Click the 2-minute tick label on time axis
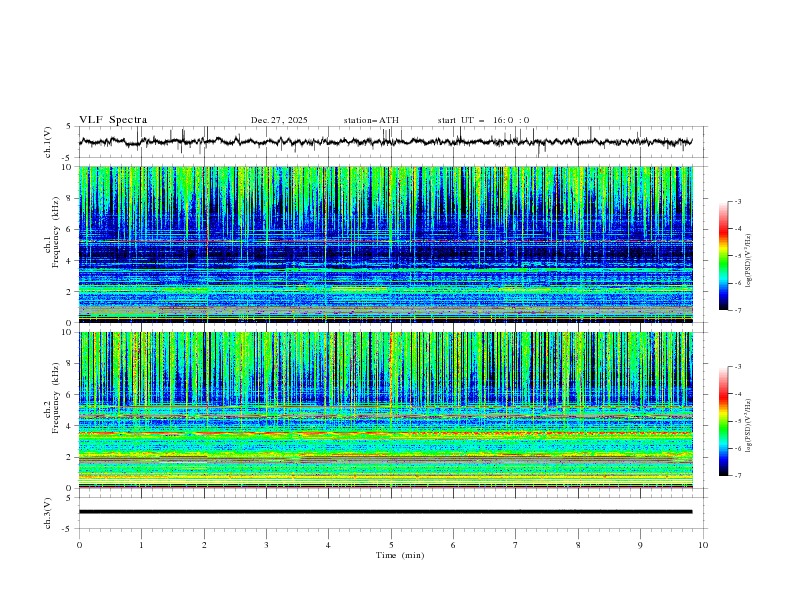The height and width of the screenshot is (612, 792). point(204,545)
